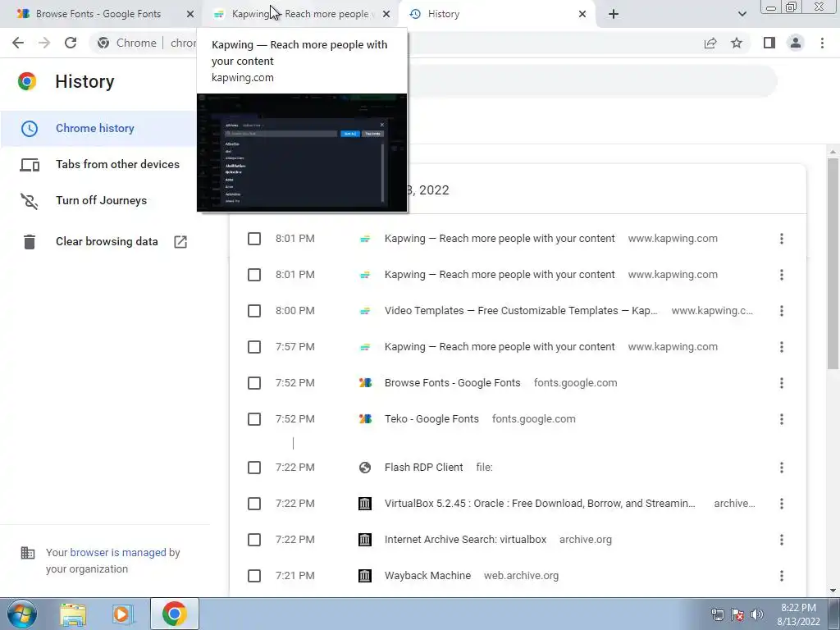Select checkbox for 8:00 PM Video Templates entry
This screenshot has height=630, width=840.
[x=254, y=311]
